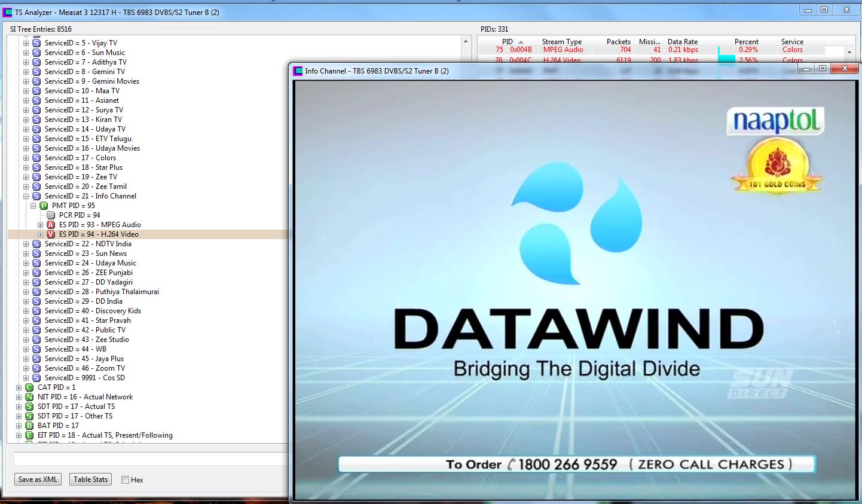Click the Info Channel video display area
Image resolution: width=862 pixels, height=504 pixels.
point(574,290)
